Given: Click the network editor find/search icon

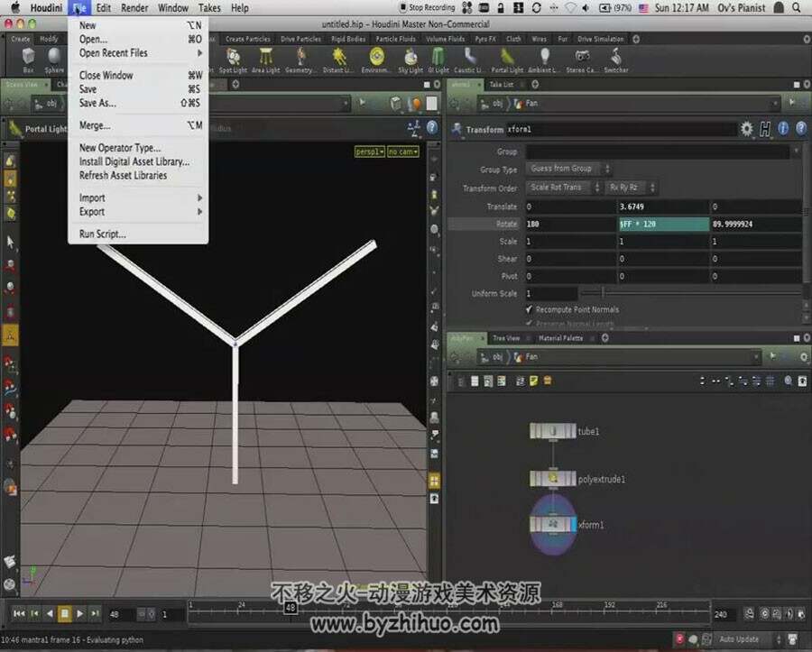Looking at the screenshot, I should (789, 381).
